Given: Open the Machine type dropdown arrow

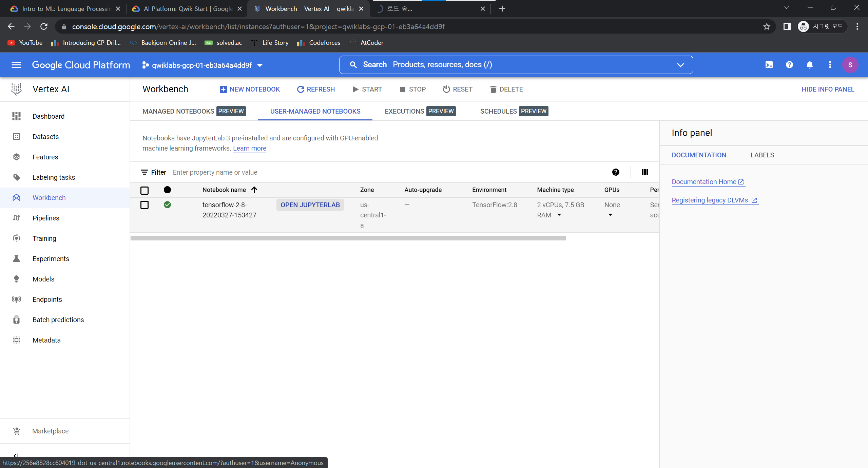Looking at the screenshot, I should 559,215.
